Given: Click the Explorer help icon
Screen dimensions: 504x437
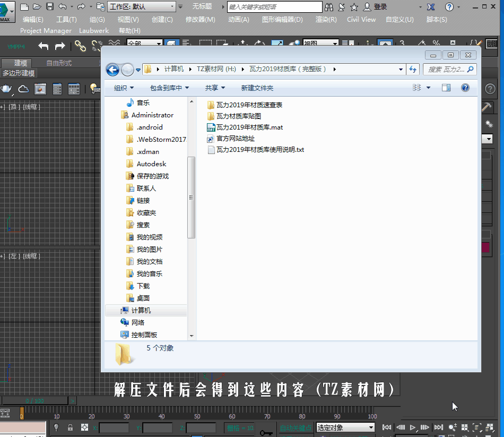Looking at the screenshot, I should click(x=465, y=88).
